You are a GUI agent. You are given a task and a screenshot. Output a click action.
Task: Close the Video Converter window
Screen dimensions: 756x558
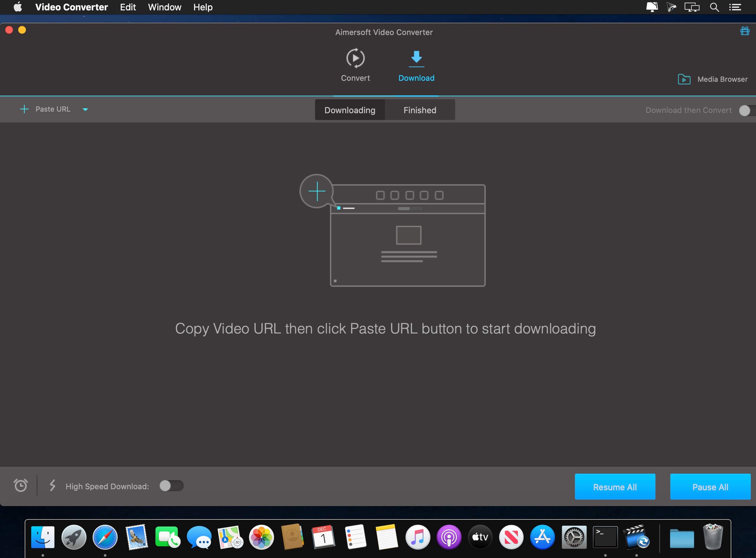[9, 30]
